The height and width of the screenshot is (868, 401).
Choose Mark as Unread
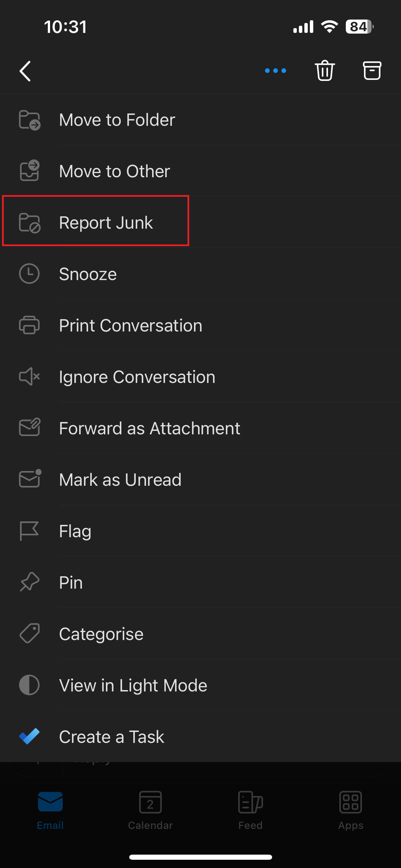[x=120, y=480]
